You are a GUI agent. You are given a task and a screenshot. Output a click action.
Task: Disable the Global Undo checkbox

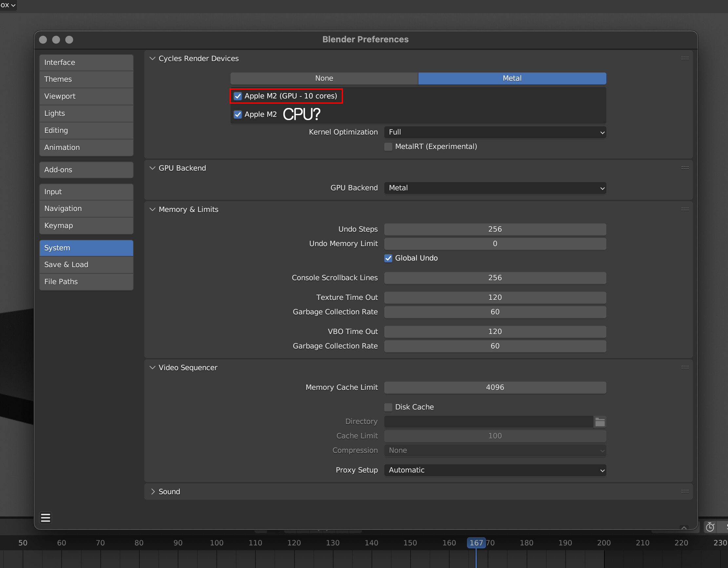pos(388,258)
